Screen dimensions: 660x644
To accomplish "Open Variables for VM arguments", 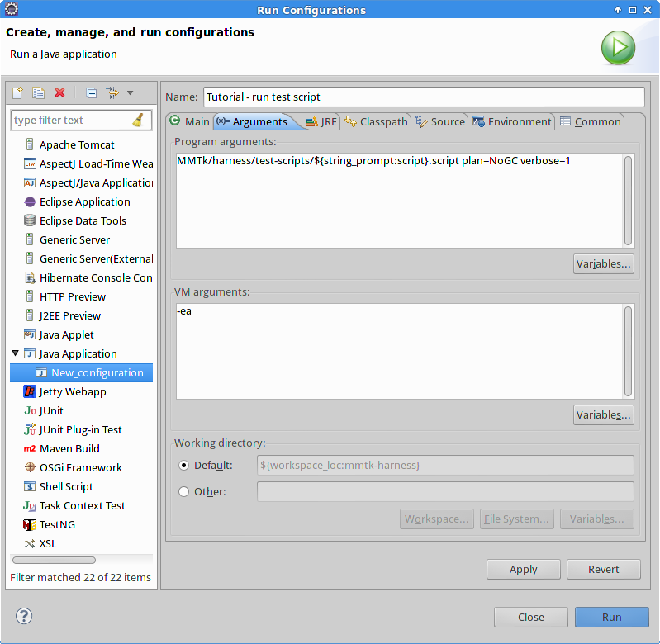I will pyautogui.click(x=604, y=414).
